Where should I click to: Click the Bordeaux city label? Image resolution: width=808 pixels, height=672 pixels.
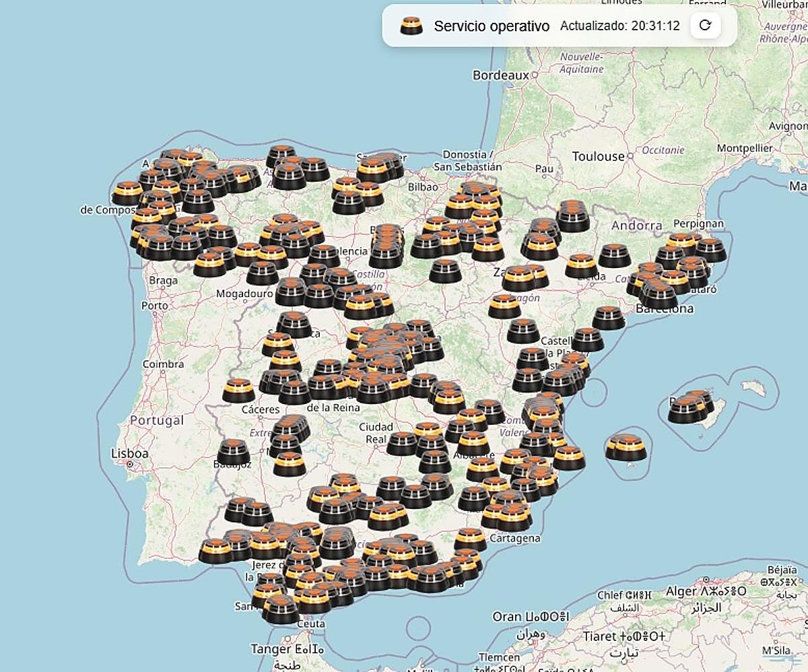click(x=501, y=75)
